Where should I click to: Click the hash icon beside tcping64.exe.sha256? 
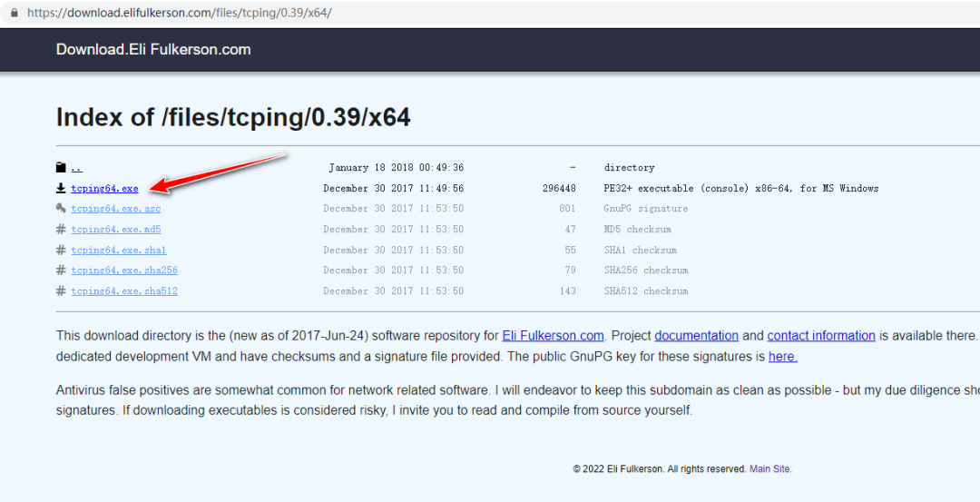pos(61,271)
